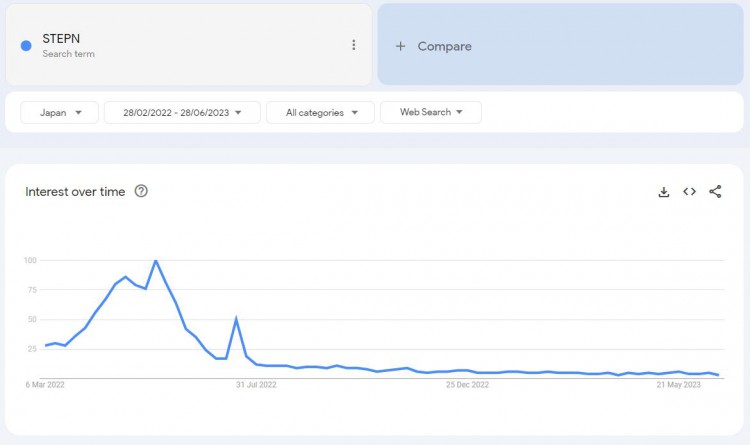Open the date range 28/02/2022 - 28/06/2023 dropdown

point(182,113)
